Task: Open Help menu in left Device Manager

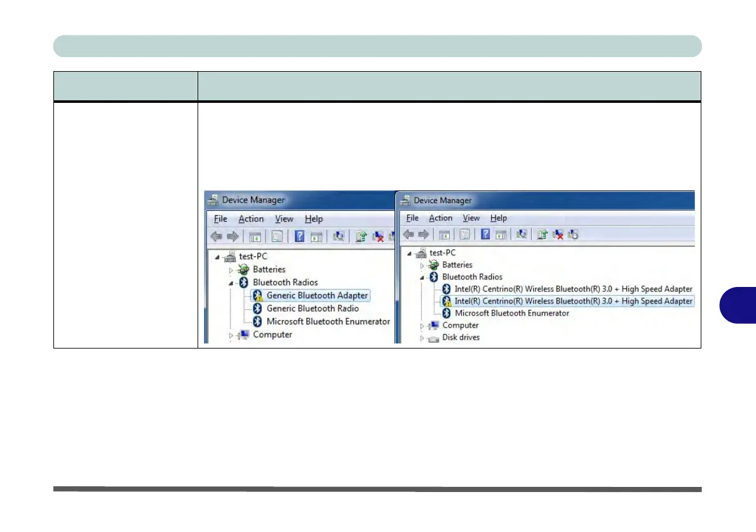Action: 313,219
